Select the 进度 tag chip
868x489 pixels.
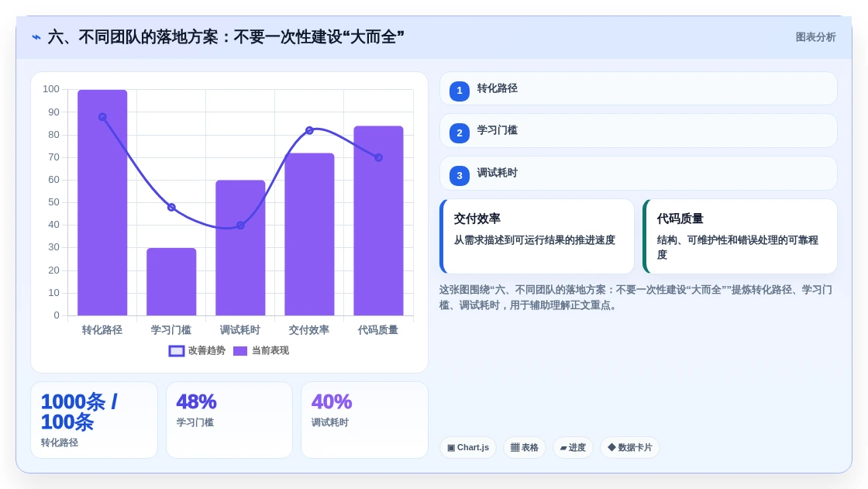click(573, 447)
